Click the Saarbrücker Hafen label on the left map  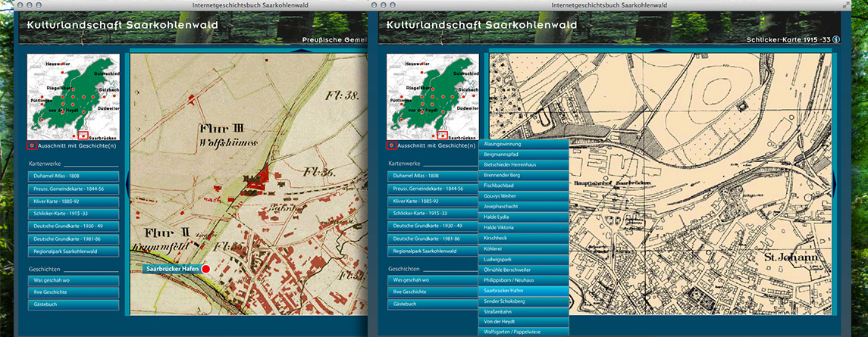click(x=172, y=268)
